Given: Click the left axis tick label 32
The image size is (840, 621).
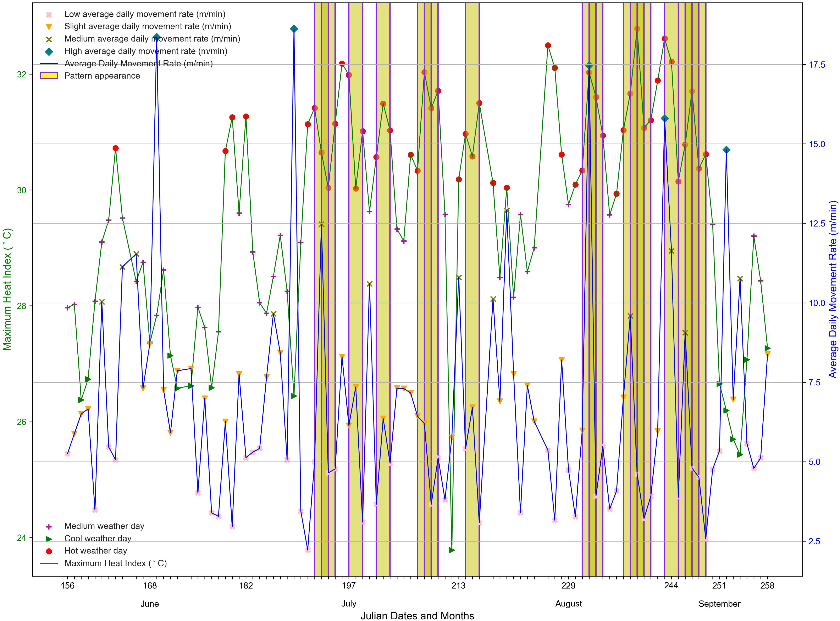Looking at the screenshot, I should point(22,75).
